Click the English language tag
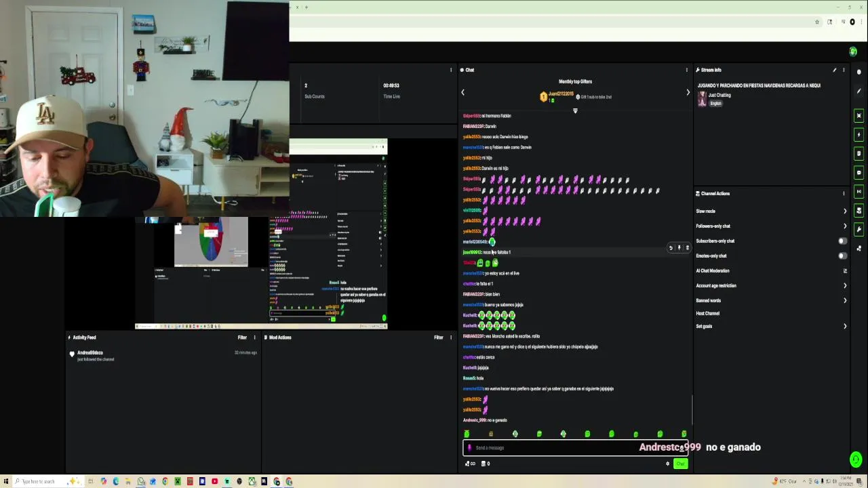 (715, 103)
